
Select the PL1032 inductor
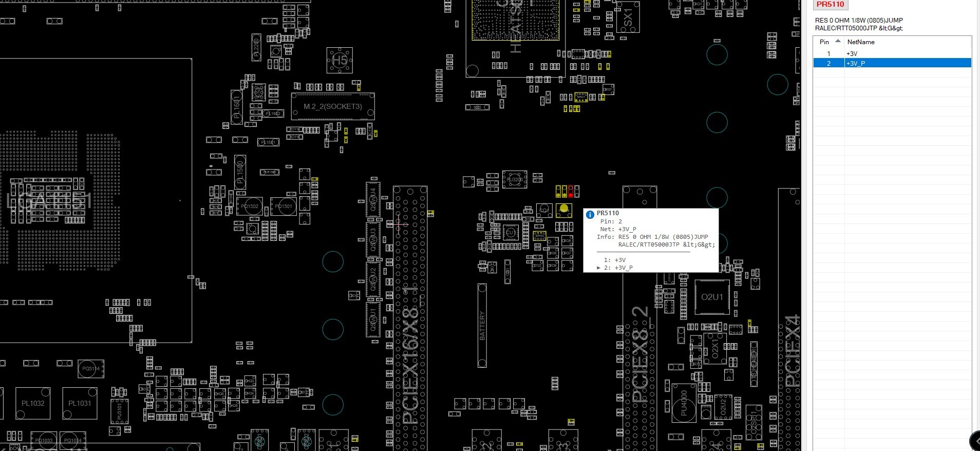click(33, 403)
